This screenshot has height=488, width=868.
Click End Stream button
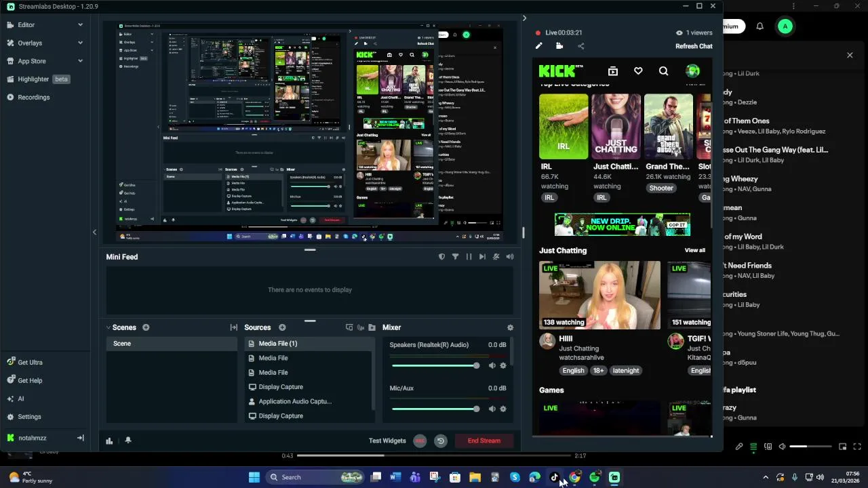[x=484, y=441]
